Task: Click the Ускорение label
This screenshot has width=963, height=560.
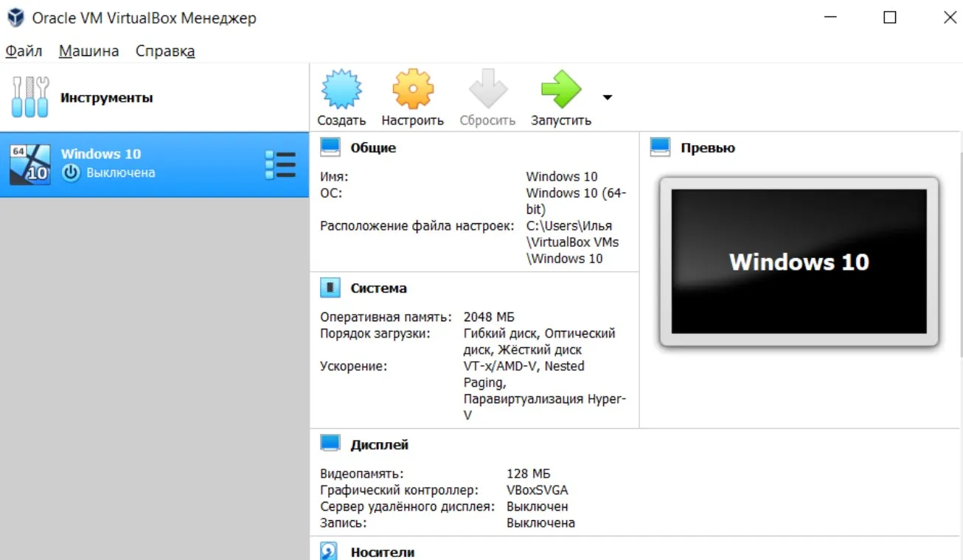Action: [353, 366]
